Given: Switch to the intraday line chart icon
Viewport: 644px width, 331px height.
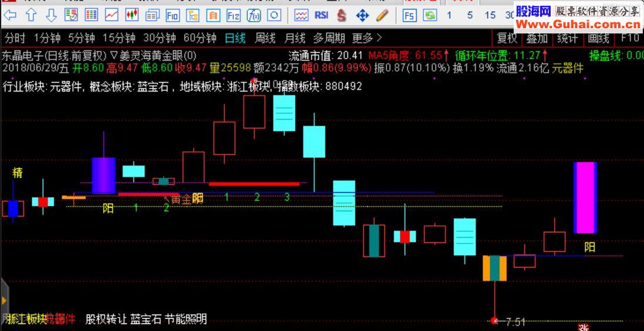Looking at the screenshot, I should pos(112,16).
